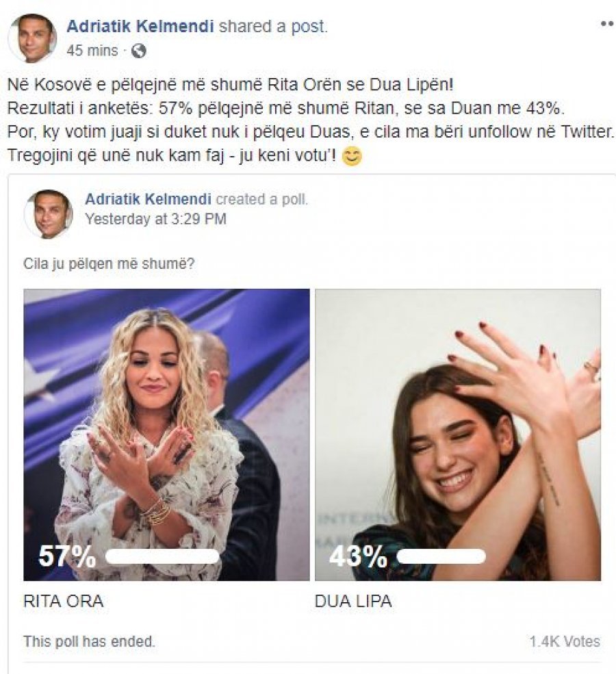The width and height of the screenshot is (616, 674).
Task: Click the poll creator's profile picture
Action: [48, 213]
